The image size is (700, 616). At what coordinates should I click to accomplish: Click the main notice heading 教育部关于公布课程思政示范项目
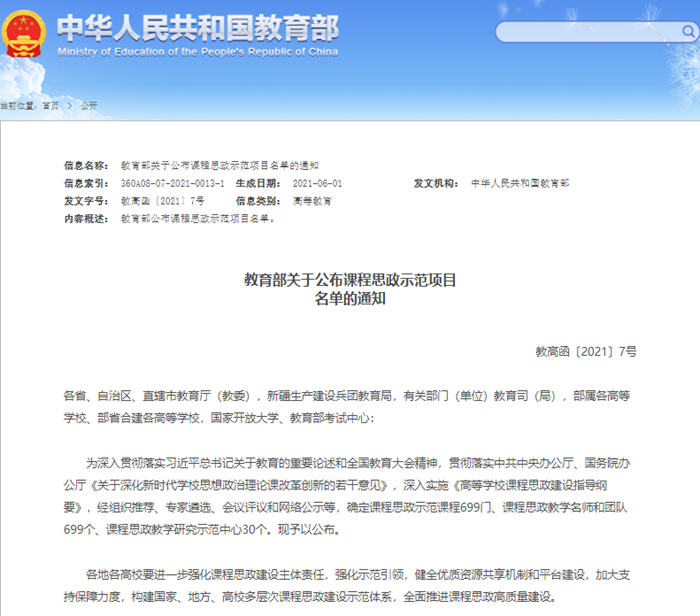point(350,281)
